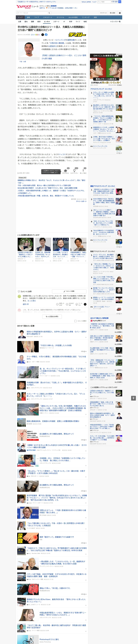Click 共感した smiley reaction (124)
Screen dimensions: 138x644
[x=58, y=304]
